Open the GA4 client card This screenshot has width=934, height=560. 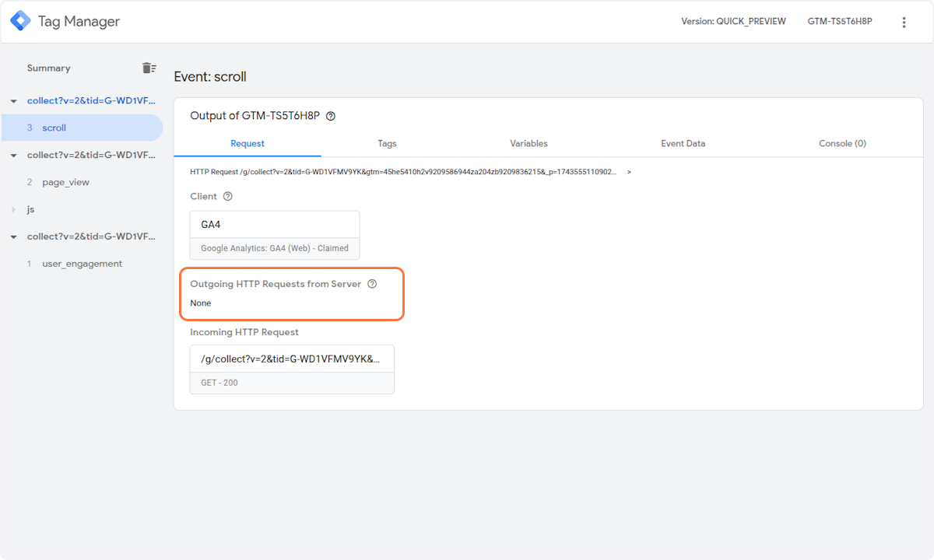tap(275, 235)
